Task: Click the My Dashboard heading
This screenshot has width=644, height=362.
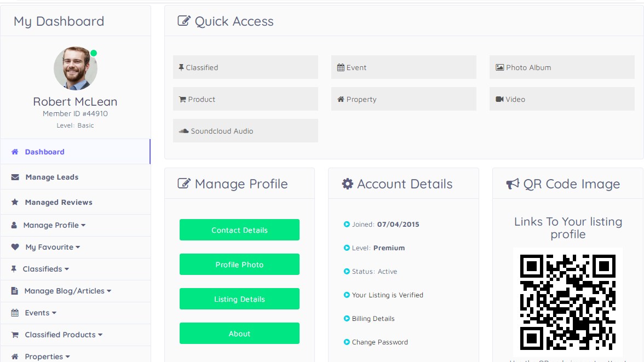Action: coord(59,21)
